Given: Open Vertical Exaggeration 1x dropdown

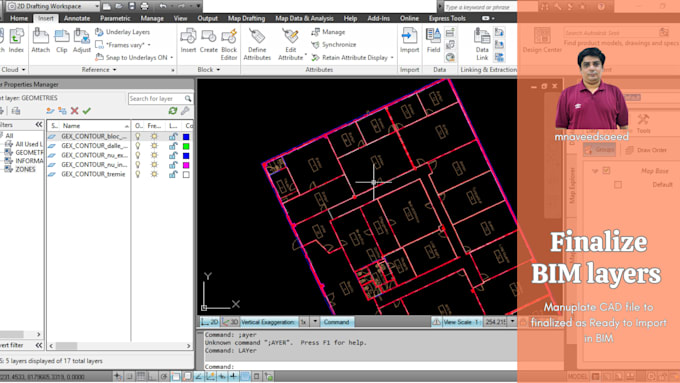Looking at the screenshot, I should click(315, 322).
